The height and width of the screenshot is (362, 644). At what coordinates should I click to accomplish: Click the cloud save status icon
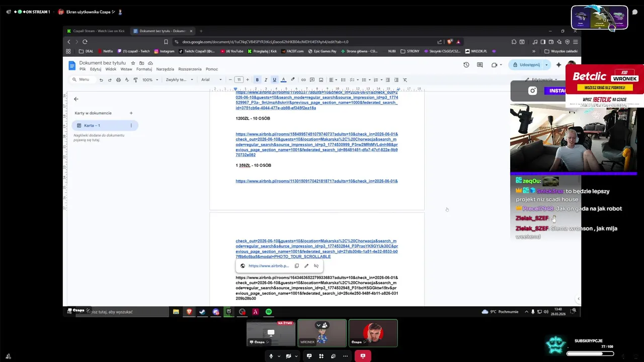coord(150,63)
